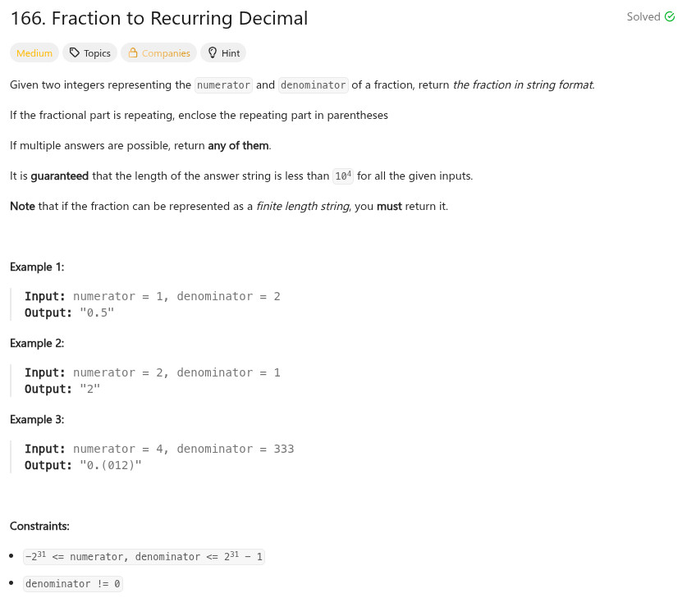Click the lock icon on Companies
Image resolution: width=687 pixels, height=616 pixels.
tap(133, 53)
